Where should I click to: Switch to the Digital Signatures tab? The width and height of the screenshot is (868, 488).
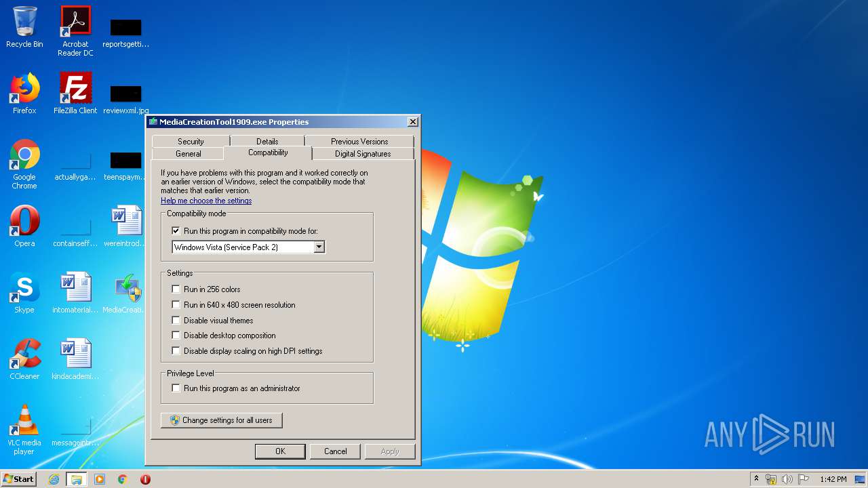363,154
